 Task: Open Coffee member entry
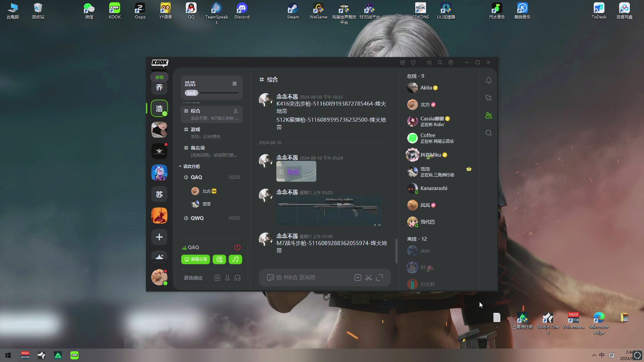[439, 138]
